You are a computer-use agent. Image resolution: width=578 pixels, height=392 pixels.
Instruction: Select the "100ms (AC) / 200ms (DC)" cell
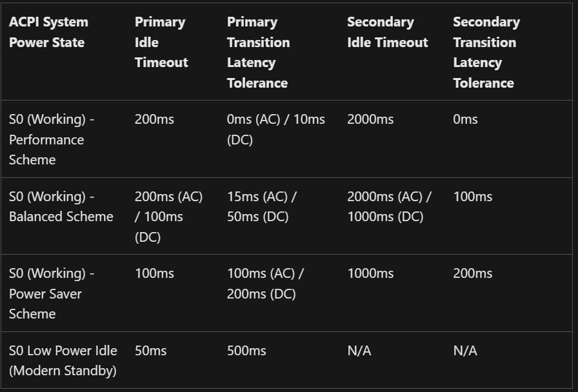tap(265, 283)
